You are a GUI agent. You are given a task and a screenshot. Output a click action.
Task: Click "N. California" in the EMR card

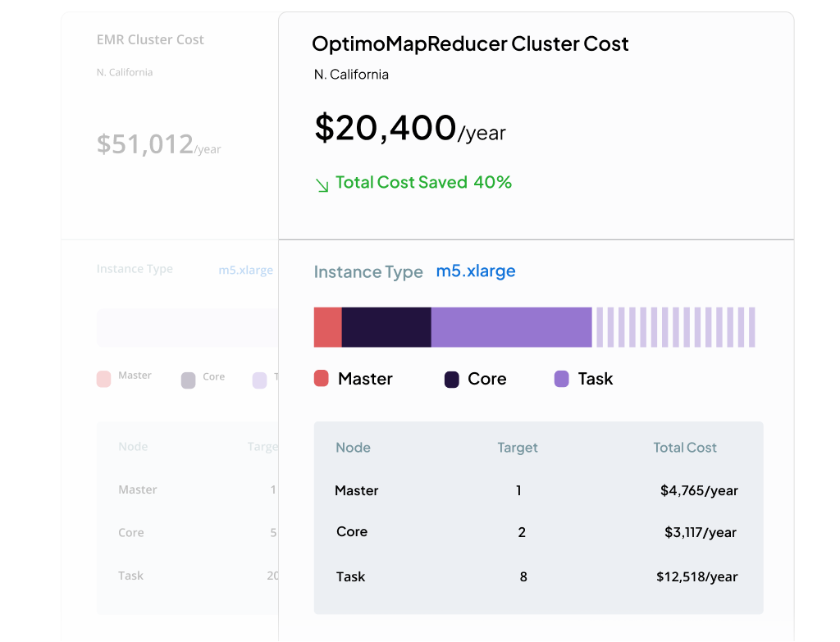pyautogui.click(x=125, y=72)
